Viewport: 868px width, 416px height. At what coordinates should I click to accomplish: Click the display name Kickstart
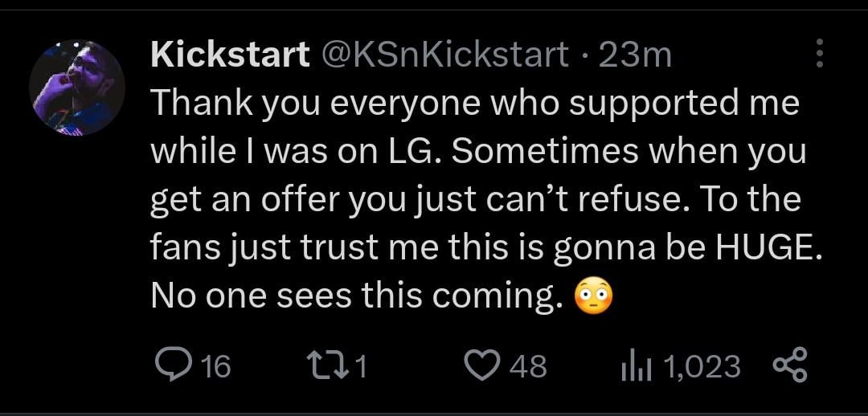(x=230, y=55)
